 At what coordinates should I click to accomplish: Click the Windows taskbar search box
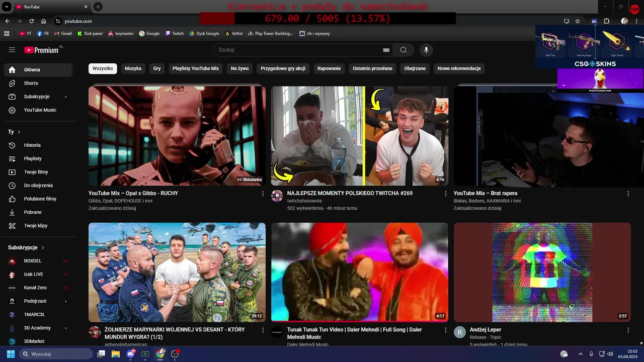click(56, 354)
